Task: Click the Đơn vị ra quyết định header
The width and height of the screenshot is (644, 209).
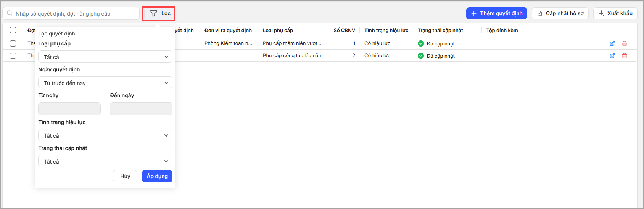Action: (x=228, y=30)
